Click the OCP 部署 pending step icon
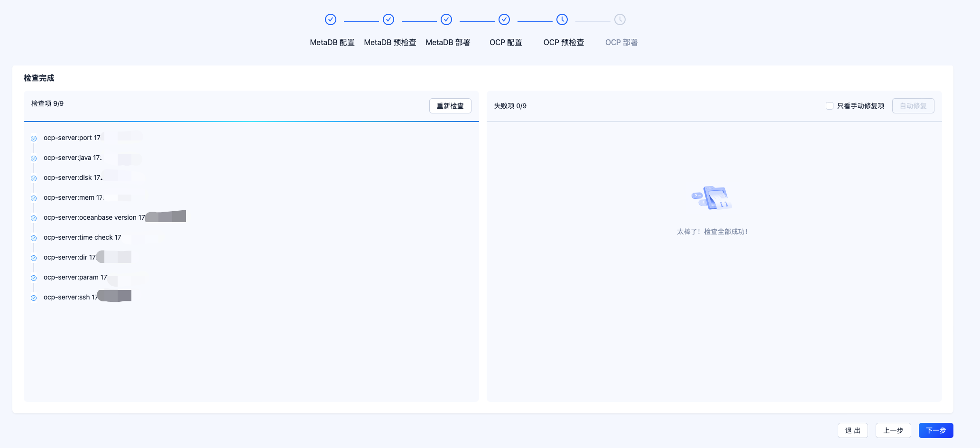This screenshot has height=448, width=980. pyautogui.click(x=620, y=19)
